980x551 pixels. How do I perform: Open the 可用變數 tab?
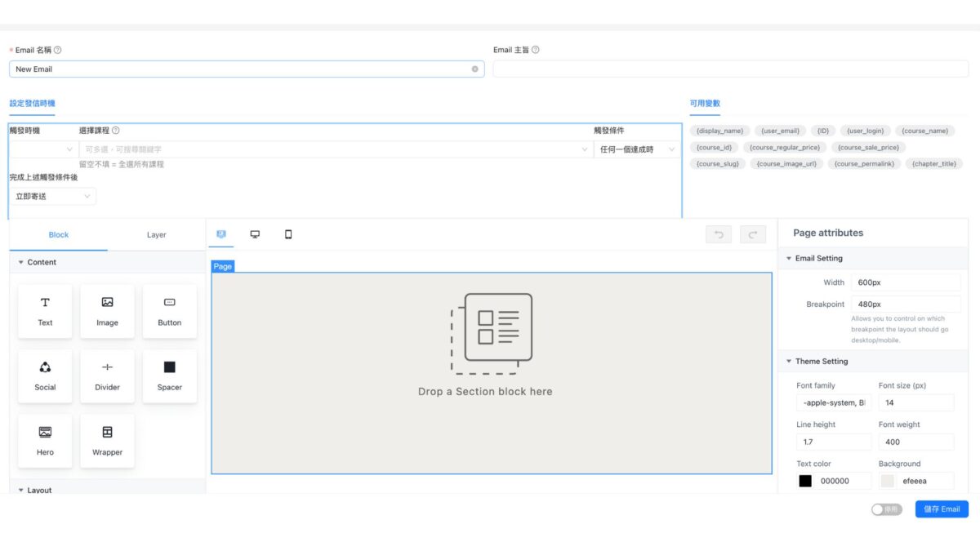click(x=705, y=104)
